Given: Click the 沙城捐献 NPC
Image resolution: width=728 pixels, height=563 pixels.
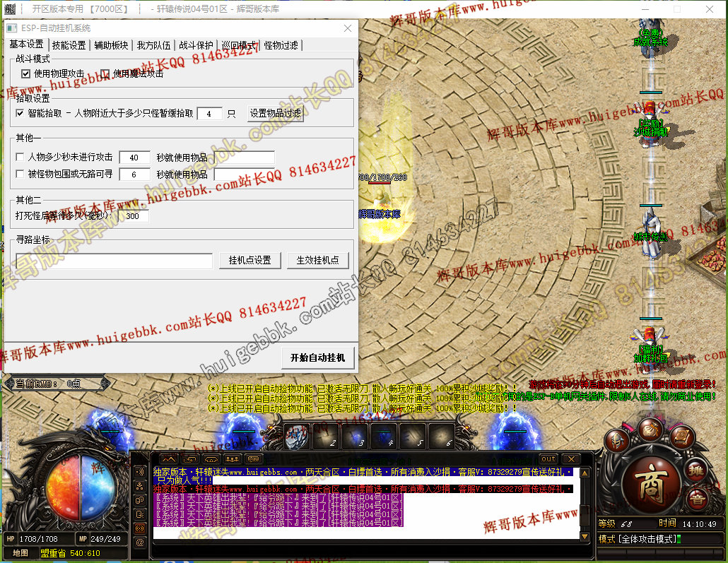Looking at the screenshot, I should [x=651, y=124].
